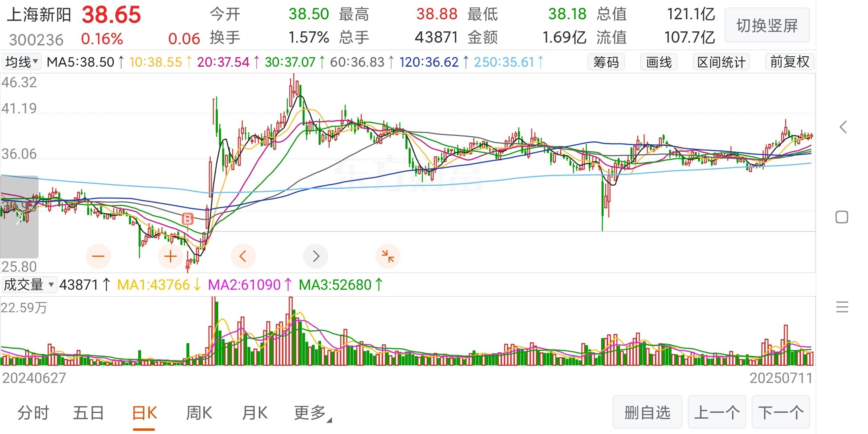The width and height of the screenshot is (868, 434).
Task: Tap Android home square icon
Action: coord(842,217)
